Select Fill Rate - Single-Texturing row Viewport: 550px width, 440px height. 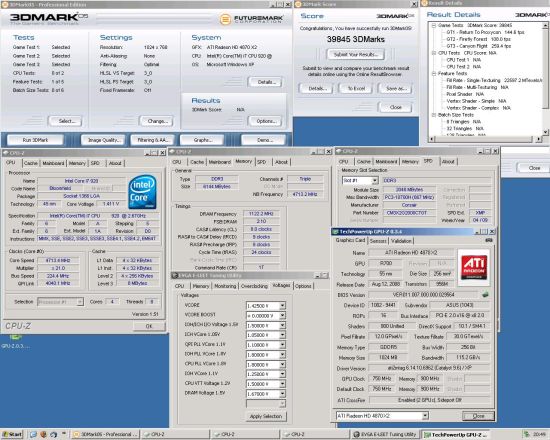pos(494,80)
